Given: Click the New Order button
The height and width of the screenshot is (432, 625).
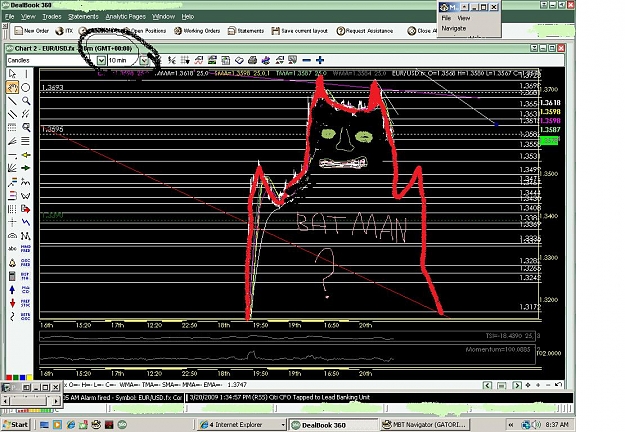Looking at the screenshot, I should [31, 31].
